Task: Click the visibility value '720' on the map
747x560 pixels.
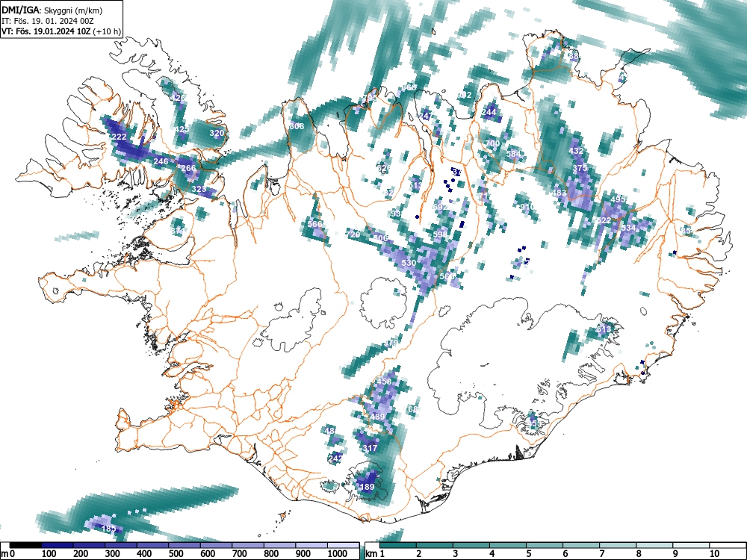Action: click(353, 234)
